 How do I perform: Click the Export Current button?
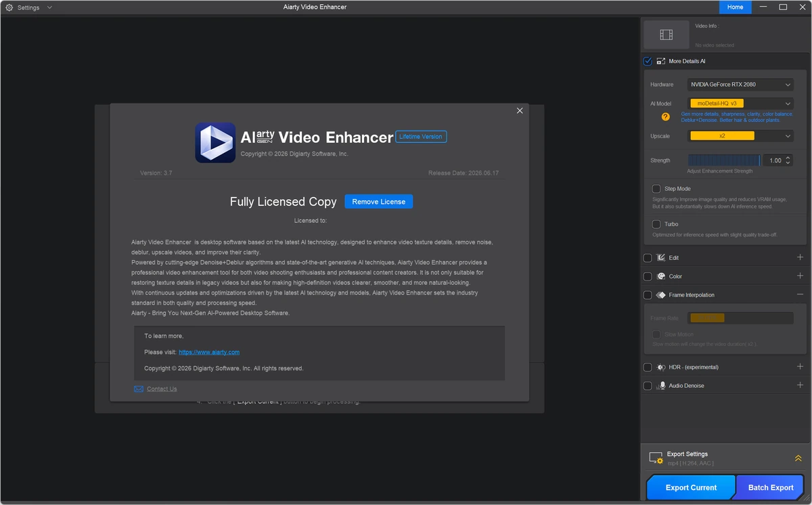pyautogui.click(x=691, y=487)
